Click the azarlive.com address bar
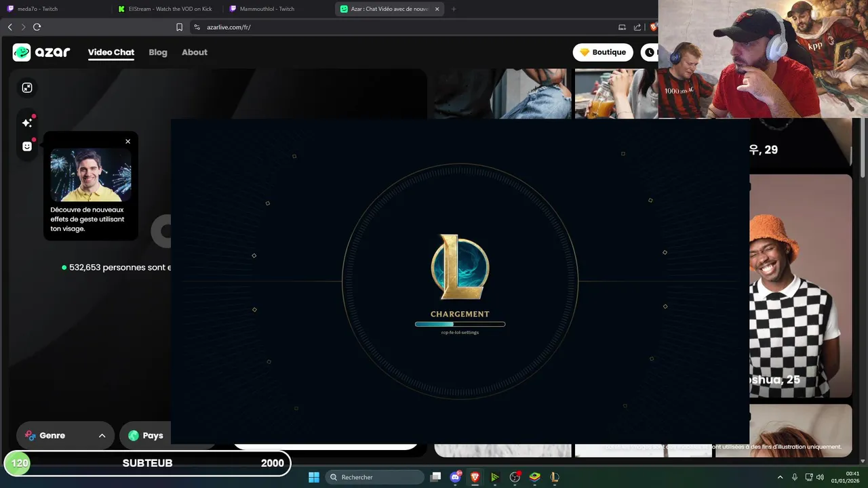868x488 pixels. [x=407, y=27]
